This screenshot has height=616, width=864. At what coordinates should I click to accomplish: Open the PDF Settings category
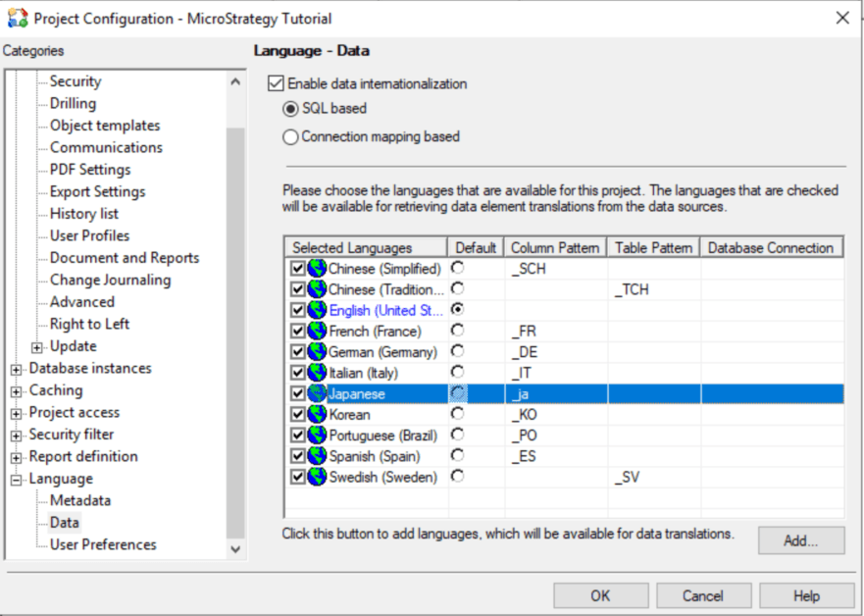tap(90, 169)
